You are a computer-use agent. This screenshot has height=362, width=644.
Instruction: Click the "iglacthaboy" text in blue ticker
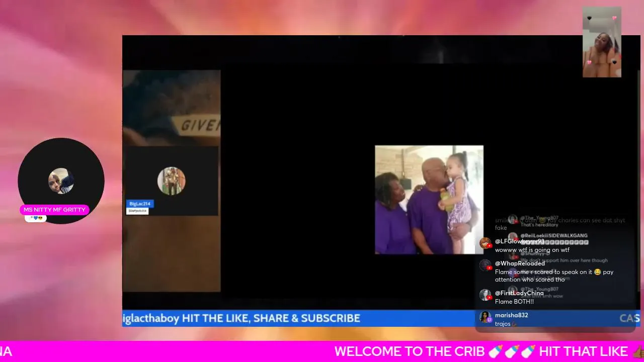click(151, 318)
